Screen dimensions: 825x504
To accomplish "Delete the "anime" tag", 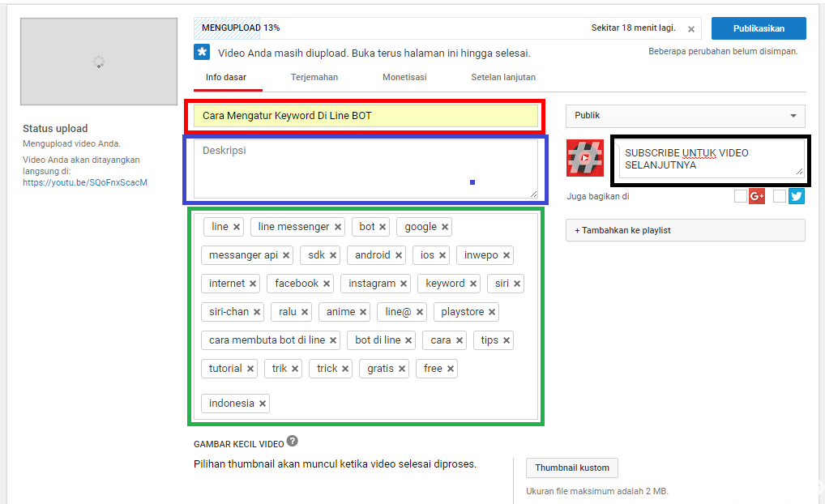I will (x=363, y=312).
